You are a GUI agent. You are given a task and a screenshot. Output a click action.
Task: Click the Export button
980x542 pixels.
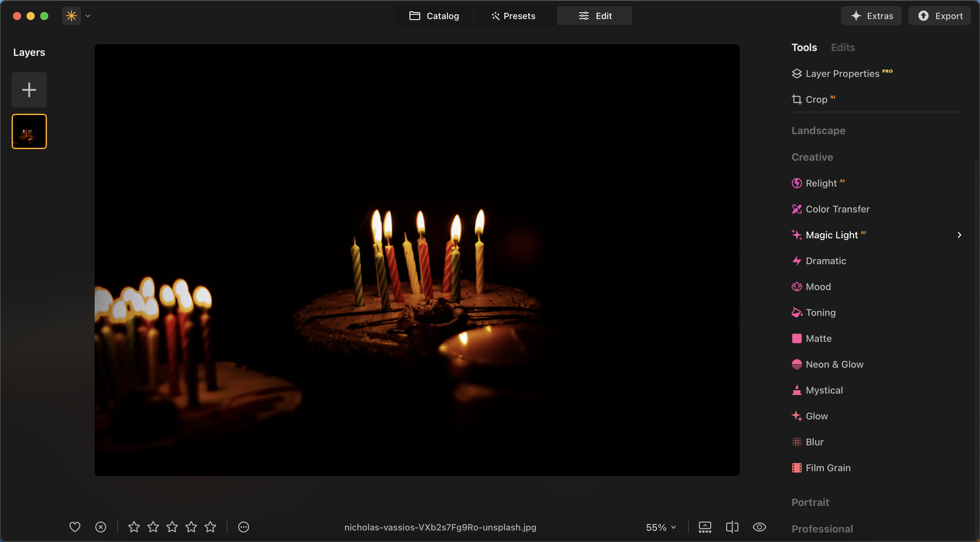940,16
